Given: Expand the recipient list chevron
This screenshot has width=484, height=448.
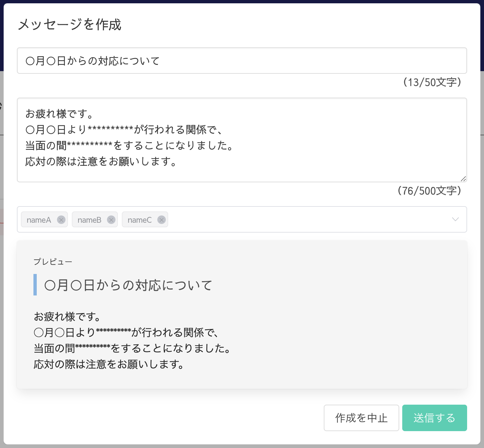Looking at the screenshot, I should pos(455,219).
